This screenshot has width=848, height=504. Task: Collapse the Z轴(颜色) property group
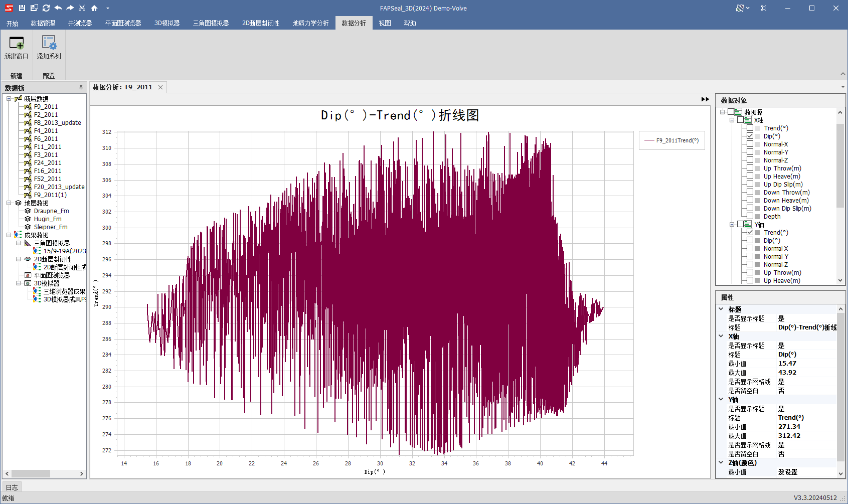pyautogui.click(x=721, y=463)
